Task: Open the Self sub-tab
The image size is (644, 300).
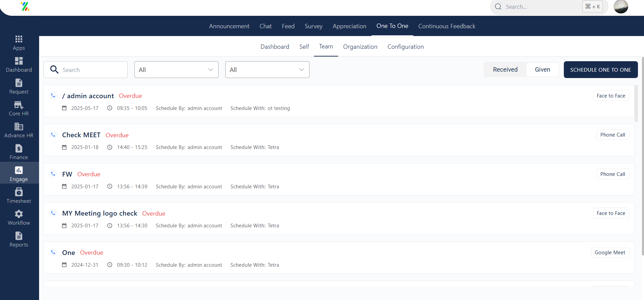Action: pyautogui.click(x=304, y=47)
